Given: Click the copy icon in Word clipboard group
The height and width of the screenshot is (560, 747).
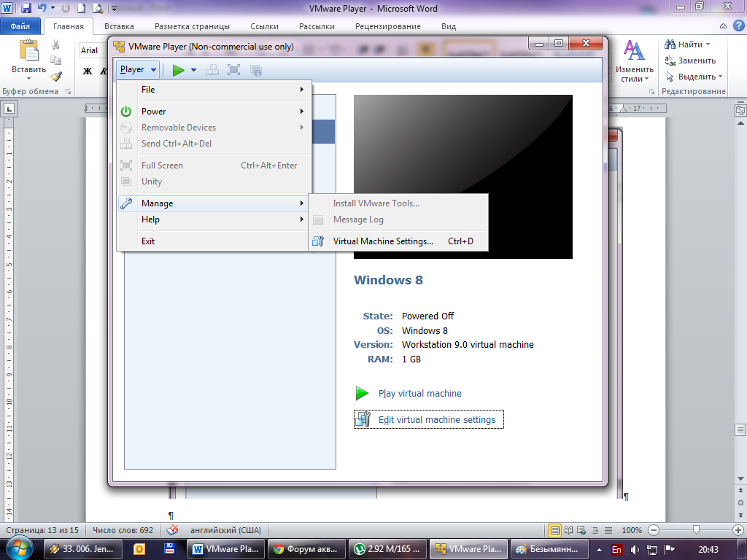Looking at the screenshot, I should tap(56, 60).
